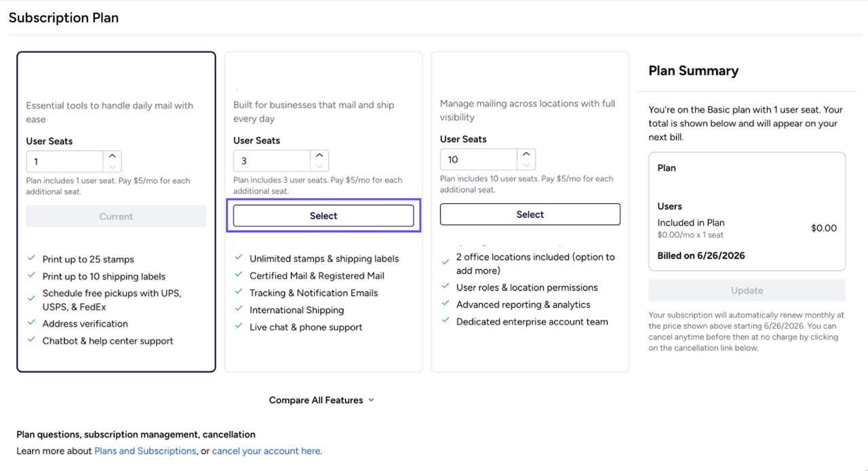Increase user seats on the 1-seat plan

(x=113, y=157)
